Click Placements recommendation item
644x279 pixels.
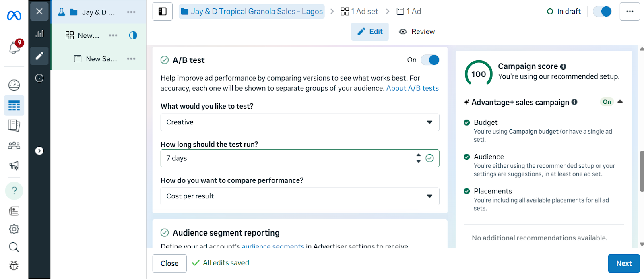click(543, 199)
